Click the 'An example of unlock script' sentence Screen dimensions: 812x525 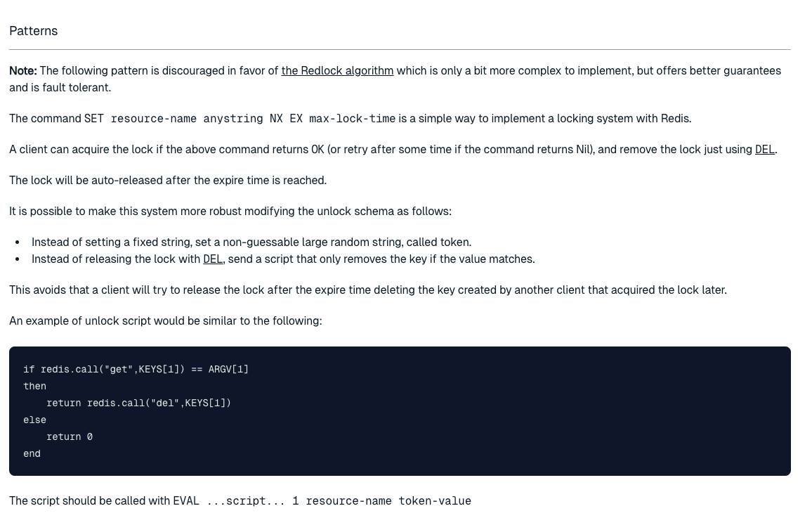pyautogui.click(x=165, y=321)
